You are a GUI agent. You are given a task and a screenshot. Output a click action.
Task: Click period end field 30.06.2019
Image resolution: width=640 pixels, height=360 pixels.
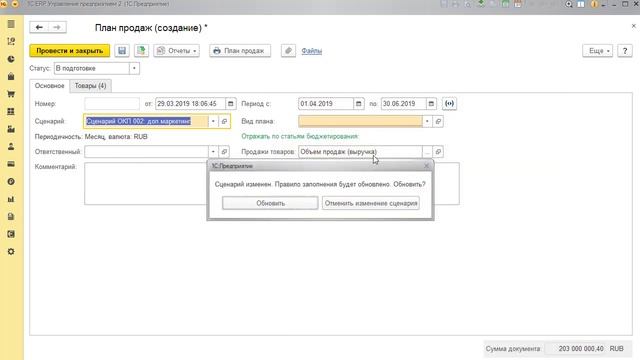403,104
